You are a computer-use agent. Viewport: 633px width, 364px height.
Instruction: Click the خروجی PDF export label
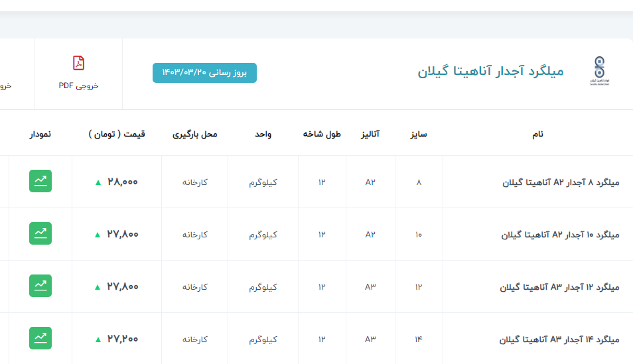coord(78,86)
